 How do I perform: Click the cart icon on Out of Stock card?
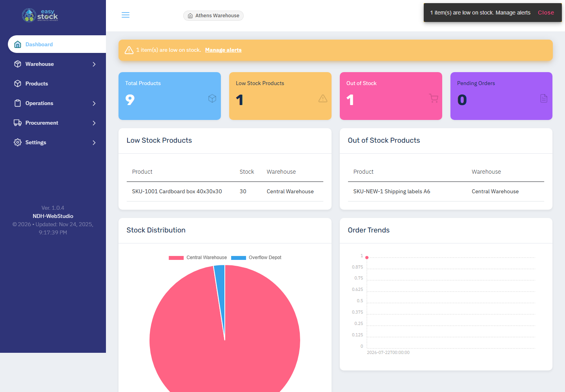[434, 98]
